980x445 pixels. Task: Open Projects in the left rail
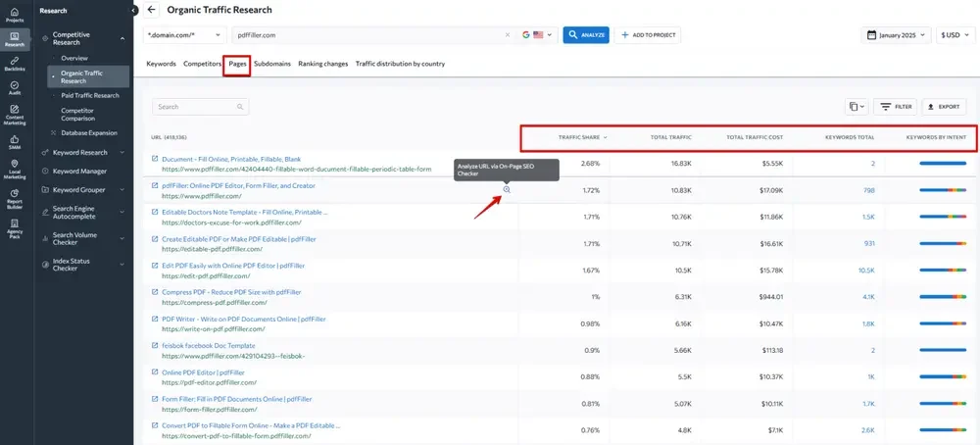15,15
